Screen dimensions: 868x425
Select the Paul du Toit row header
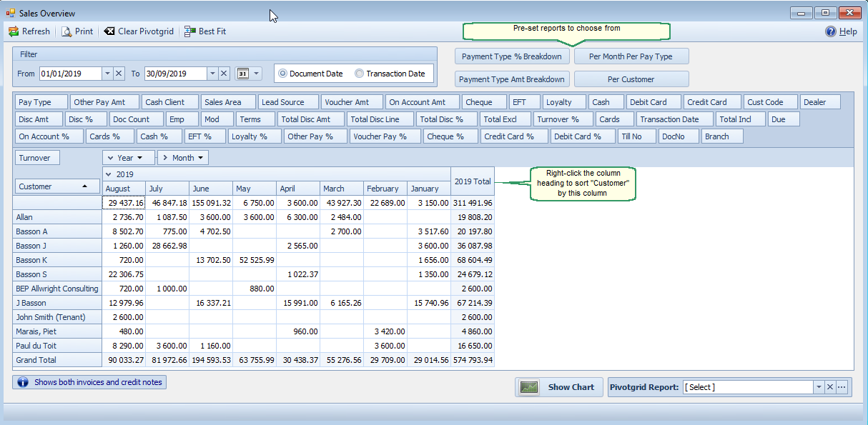coord(58,346)
